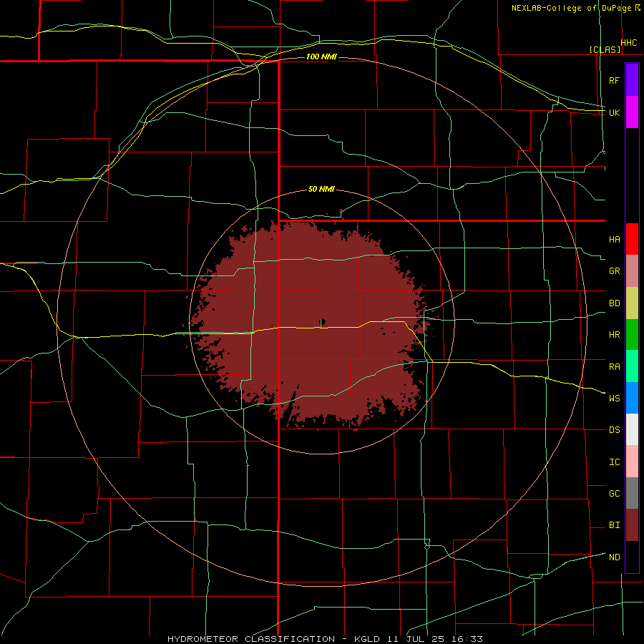The height and width of the screenshot is (644, 644).
Task: Click the '16:33' timestamp text
Action: click(x=466, y=639)
